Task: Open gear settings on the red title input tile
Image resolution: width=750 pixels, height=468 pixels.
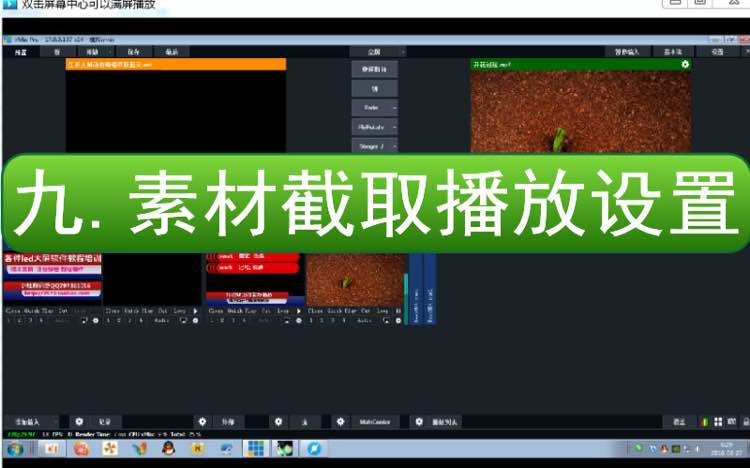Action: [x=96, y=321]
